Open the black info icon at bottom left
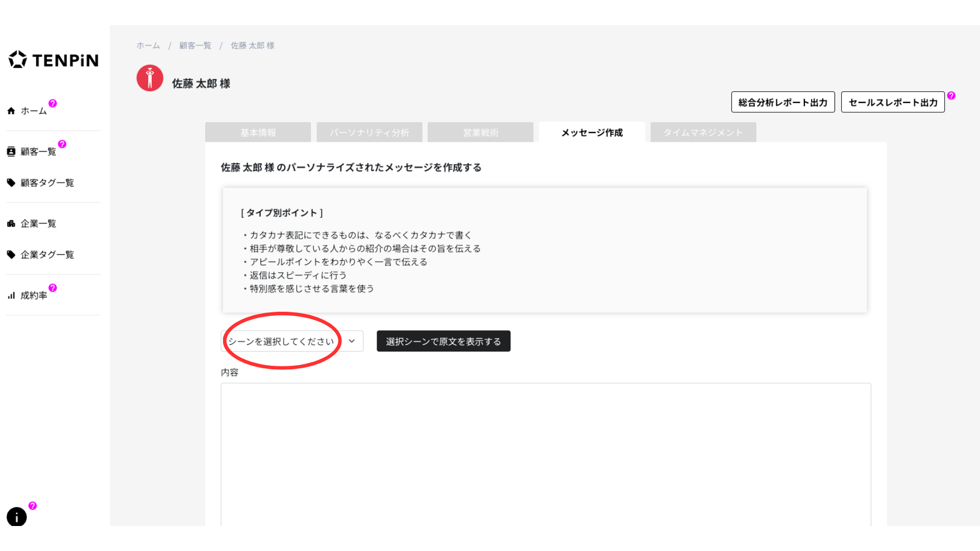 pos(16,516)
